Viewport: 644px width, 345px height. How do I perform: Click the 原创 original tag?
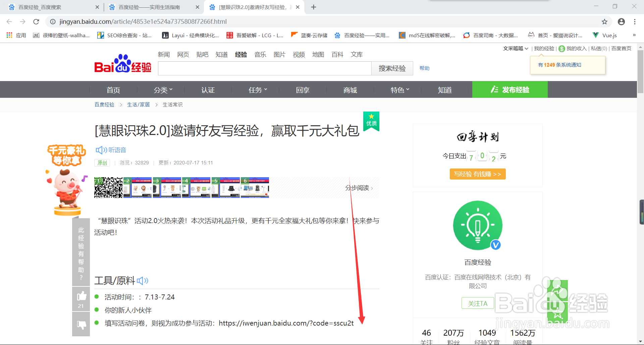(x=102, y=163)
